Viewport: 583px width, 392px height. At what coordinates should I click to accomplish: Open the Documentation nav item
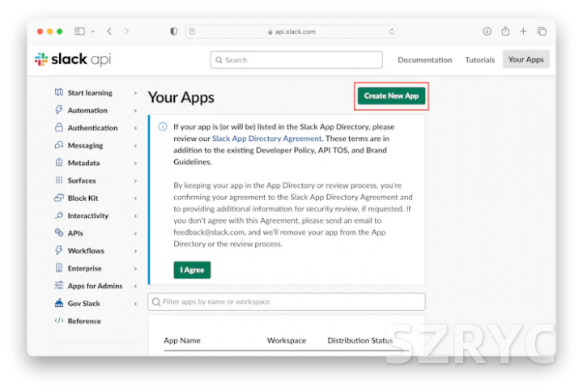tap(424, 60)
